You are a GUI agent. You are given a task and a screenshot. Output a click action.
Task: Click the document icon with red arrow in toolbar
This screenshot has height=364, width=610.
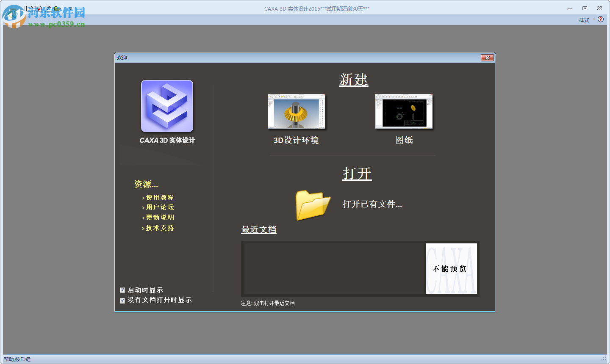tap(39, 8)
